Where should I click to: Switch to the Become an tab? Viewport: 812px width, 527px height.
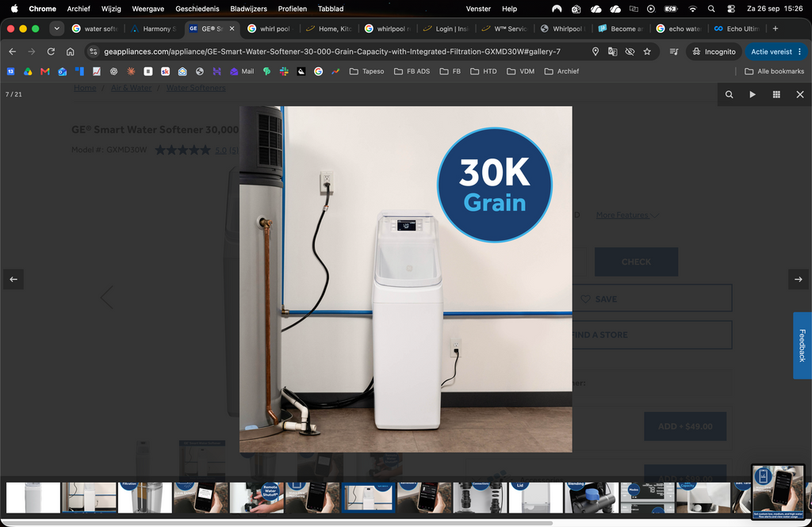[622, 29]
